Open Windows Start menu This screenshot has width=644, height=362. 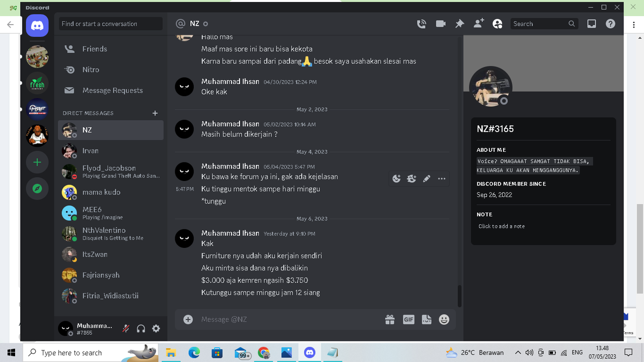(x=11, y=352)
